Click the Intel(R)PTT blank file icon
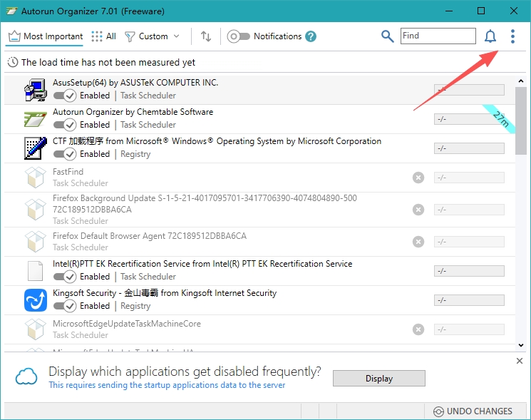This screenshot has width=531, height=420. [x=35, y=271]
